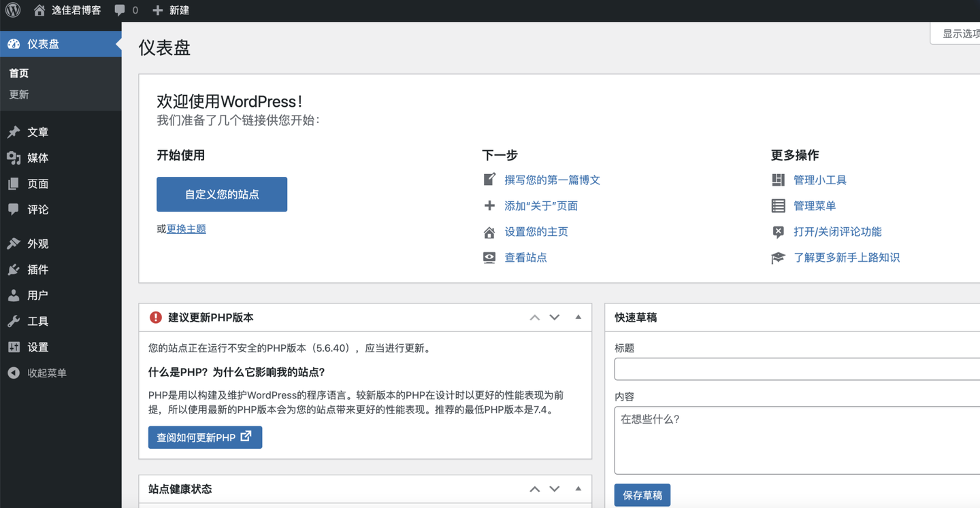Open the 逸佳君博客 site name link
The width and height of the screenshot is (980, 508).
coord(76,10)
